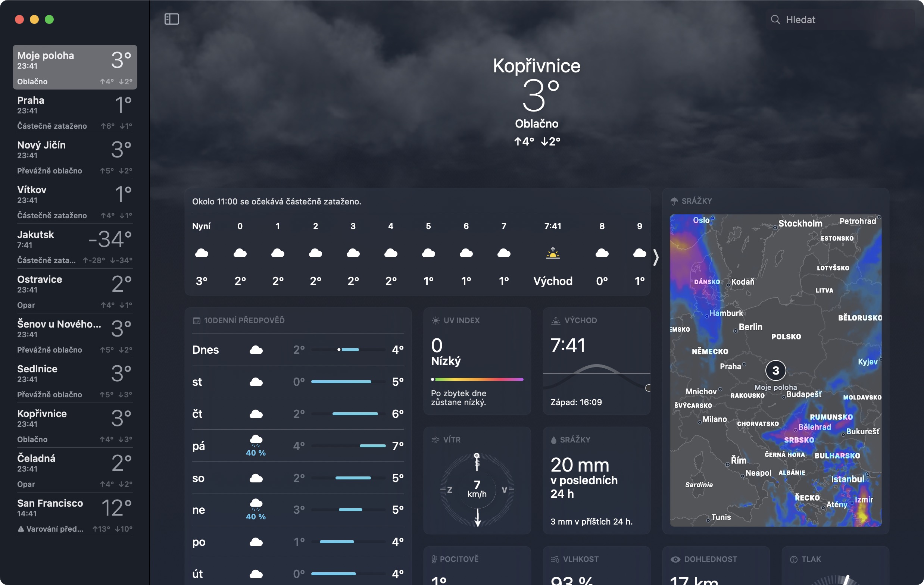Viewport: 924px width, 585px height.
Task: Click the eye icon in the Dohlednost header
Action: coord(675,559)
